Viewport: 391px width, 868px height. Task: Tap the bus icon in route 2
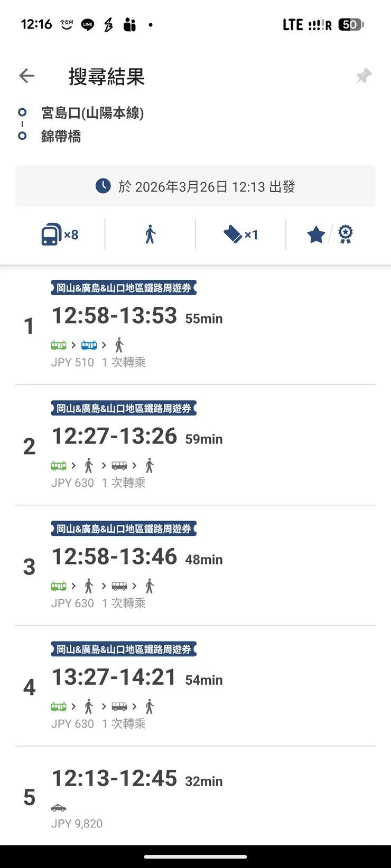point(119,466)
